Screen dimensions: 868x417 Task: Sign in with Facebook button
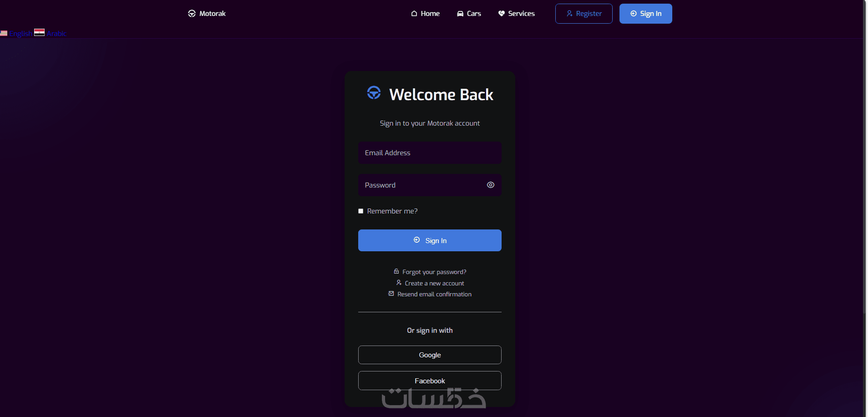click(x=430, y=381)
